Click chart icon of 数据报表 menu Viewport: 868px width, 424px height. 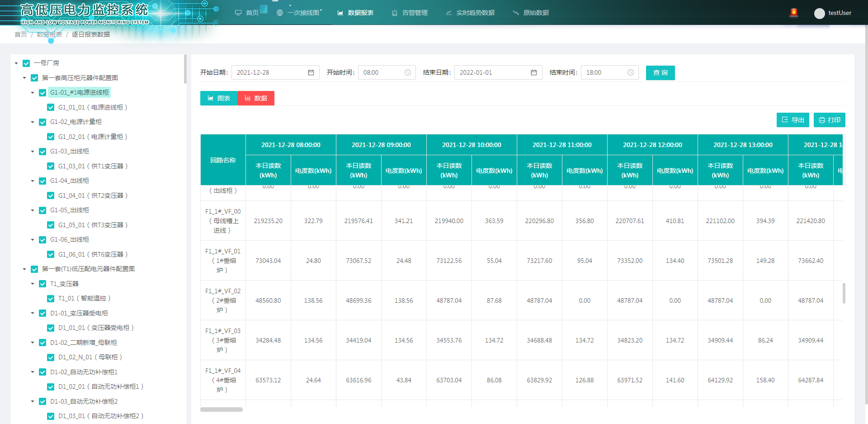(340, 13)
